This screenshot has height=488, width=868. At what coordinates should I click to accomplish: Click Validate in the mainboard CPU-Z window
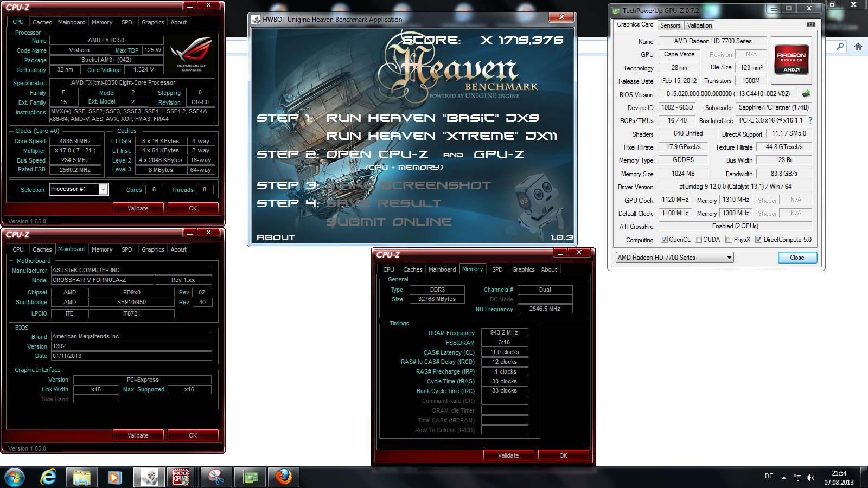tap(138, 435)
